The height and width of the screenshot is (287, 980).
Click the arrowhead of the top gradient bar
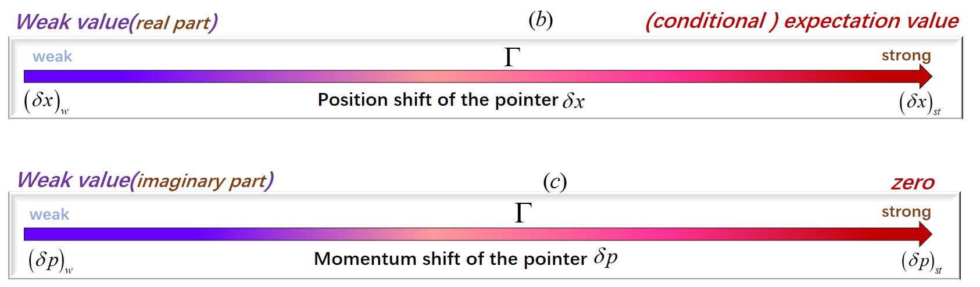coord(926,77)
